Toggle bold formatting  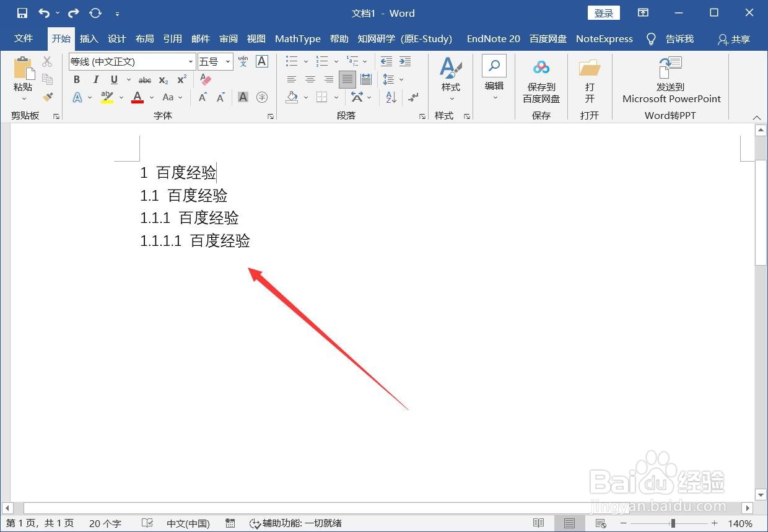pyautogui.click(x=76, y=79)
